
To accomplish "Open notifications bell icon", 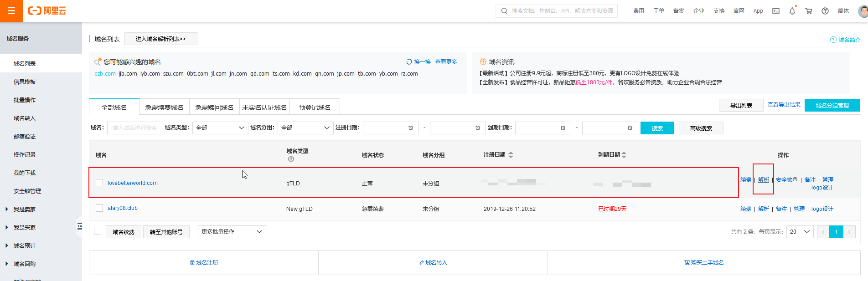I will point(792,11).
